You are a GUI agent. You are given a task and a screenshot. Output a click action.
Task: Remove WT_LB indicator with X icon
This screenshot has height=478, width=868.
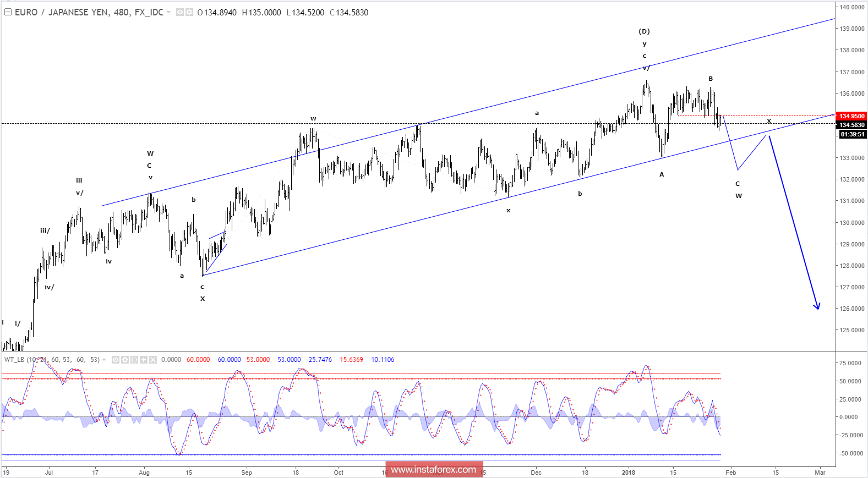[x=153, y=360]
